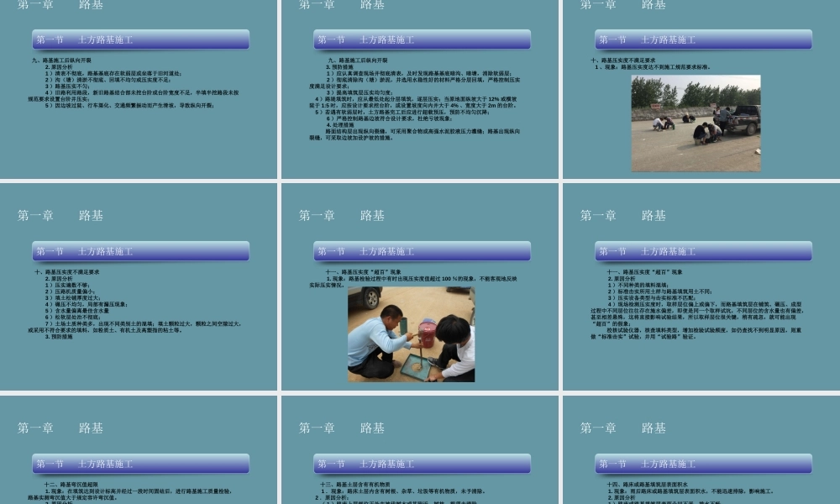Click the heading text 十三、路基土层含有有机物质
840x504 pixels.
(x=355, y=484)
